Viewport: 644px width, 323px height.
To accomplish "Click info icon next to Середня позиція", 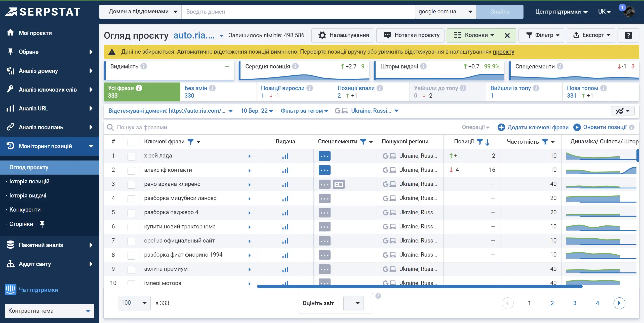I will coord(295,66).
